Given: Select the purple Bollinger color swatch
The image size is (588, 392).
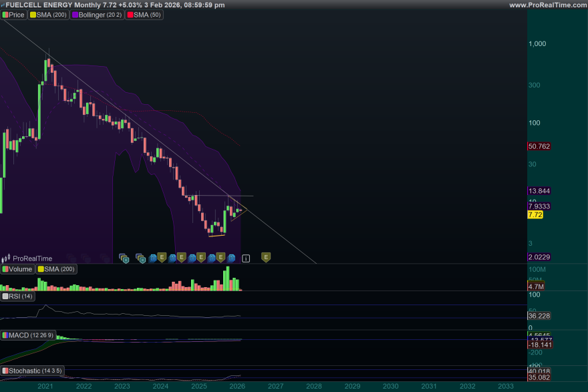Looking at the screenshot, I should point(74,14).
